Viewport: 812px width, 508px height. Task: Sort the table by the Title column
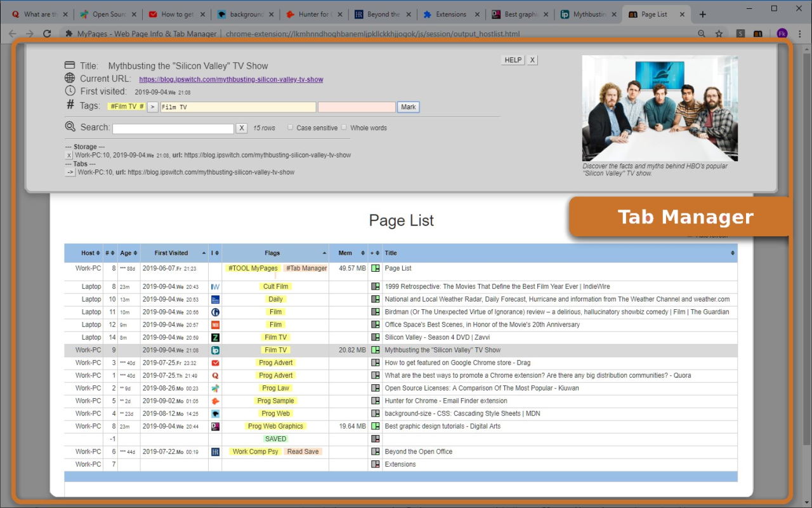560,253
